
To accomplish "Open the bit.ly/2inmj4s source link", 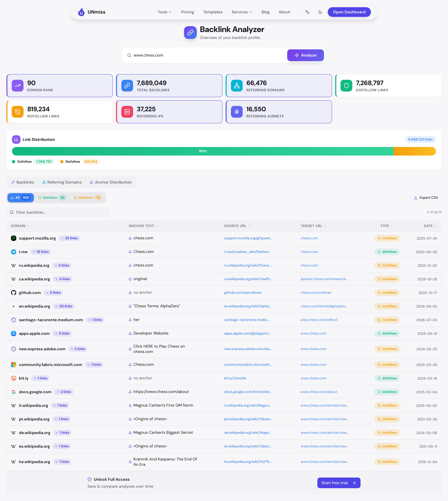I will (235, 378).
